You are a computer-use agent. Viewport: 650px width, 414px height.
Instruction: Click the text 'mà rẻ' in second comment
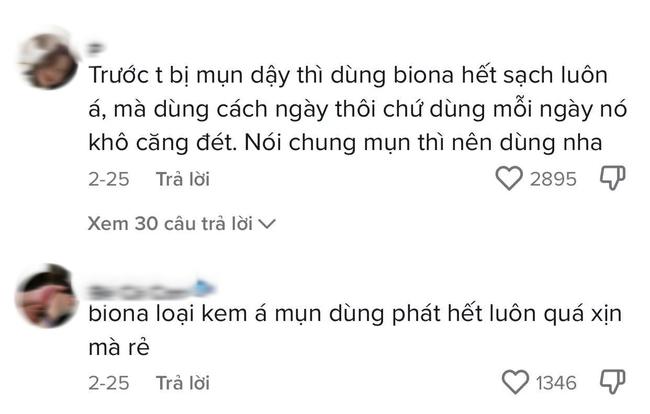(x=116, y=346)
